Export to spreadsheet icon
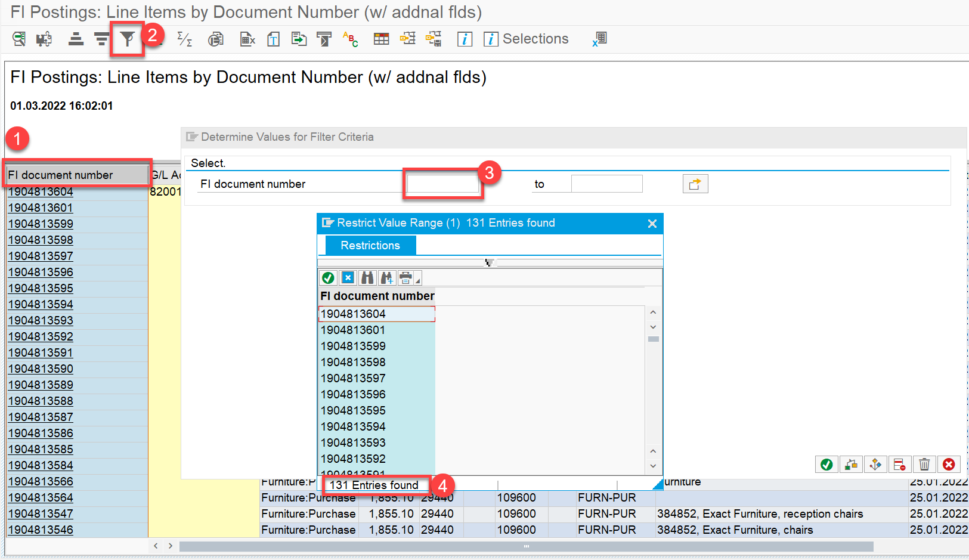969x560 pixels. click(x=247, y=39)
